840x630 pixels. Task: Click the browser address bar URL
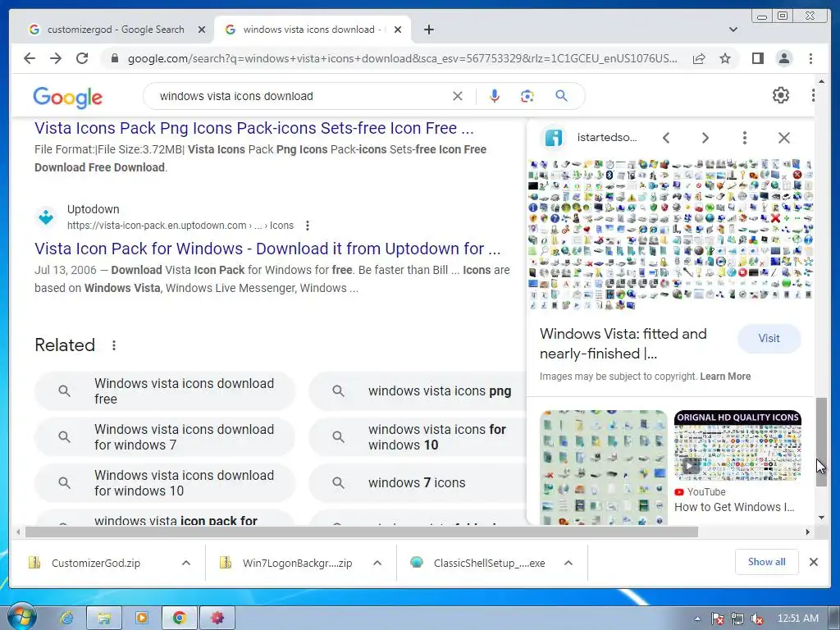[402, 58]
